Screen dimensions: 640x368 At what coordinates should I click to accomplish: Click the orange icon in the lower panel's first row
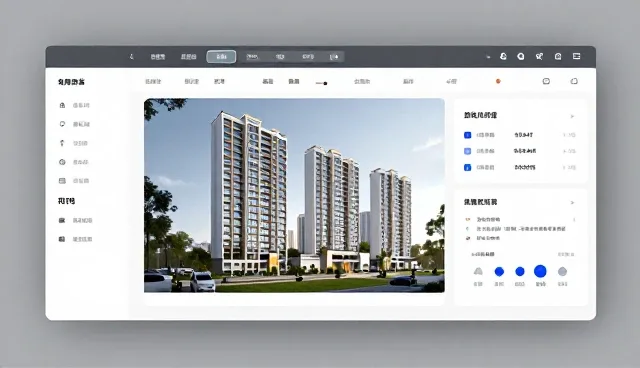click(x=468, y=219)
